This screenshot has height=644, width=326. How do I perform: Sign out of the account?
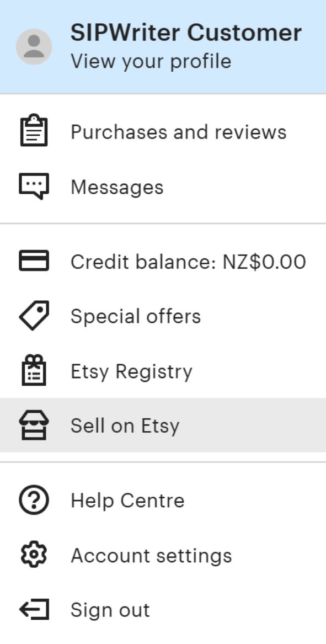(x=109, y=609)
